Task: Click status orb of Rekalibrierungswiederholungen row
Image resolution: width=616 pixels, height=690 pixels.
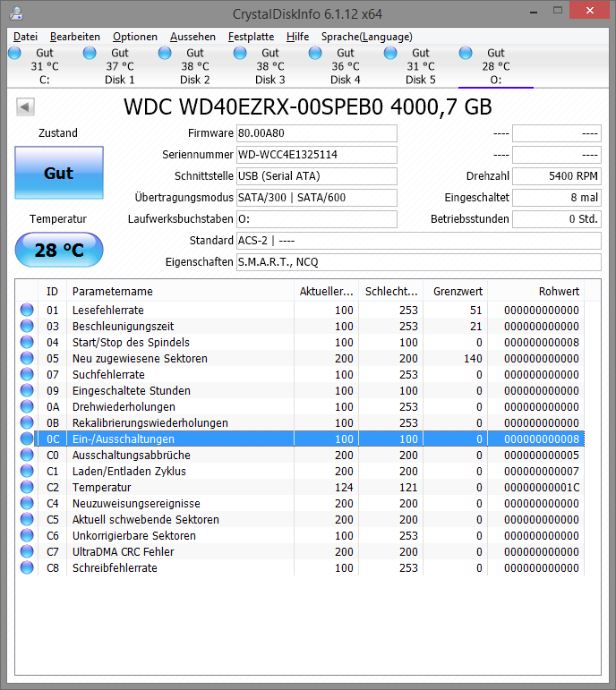Action: (x=27, y=423)
